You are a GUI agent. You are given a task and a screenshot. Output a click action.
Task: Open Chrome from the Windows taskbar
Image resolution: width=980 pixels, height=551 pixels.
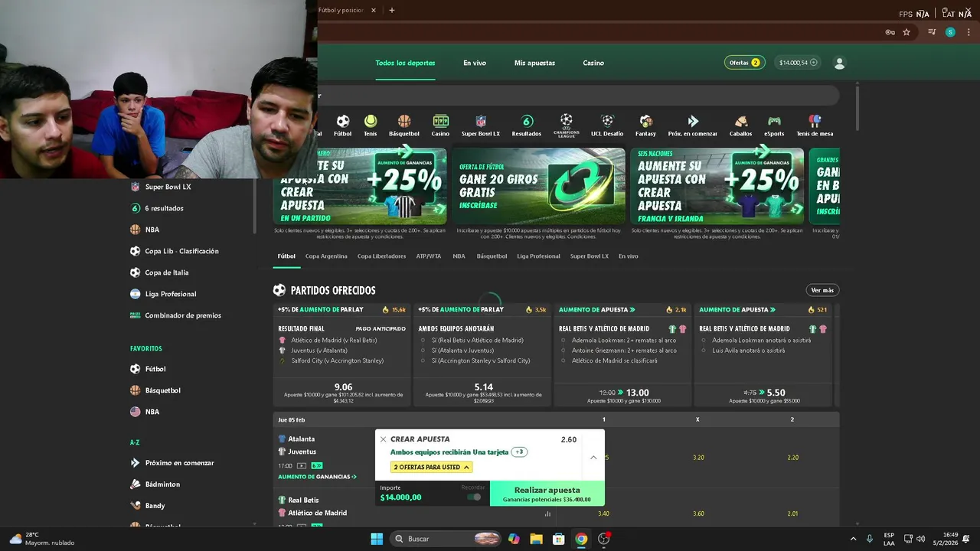coord(581,539)
